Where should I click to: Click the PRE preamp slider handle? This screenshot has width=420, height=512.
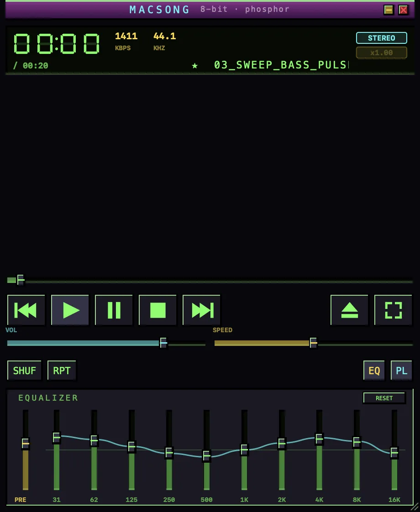point(26,444)
